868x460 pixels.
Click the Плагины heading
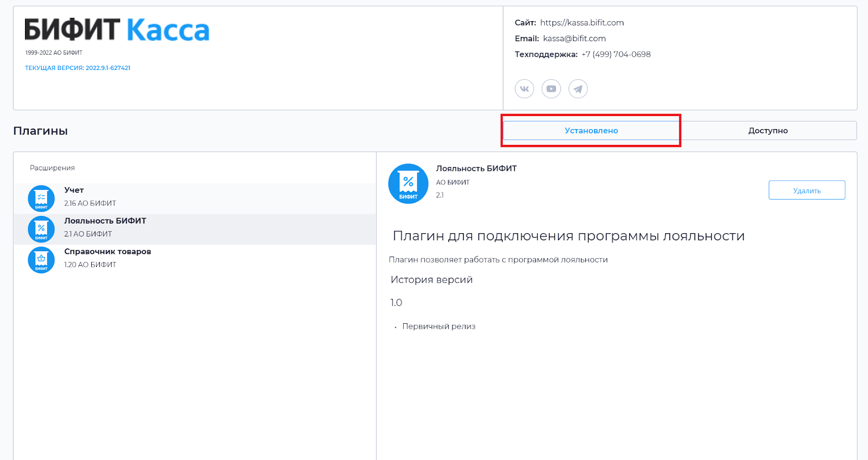coord(41,131)
